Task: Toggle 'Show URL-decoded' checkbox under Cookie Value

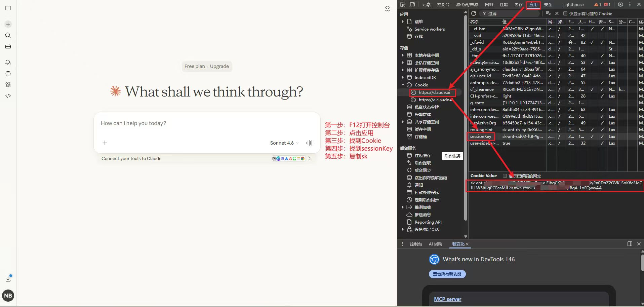Action: [505, 176]
